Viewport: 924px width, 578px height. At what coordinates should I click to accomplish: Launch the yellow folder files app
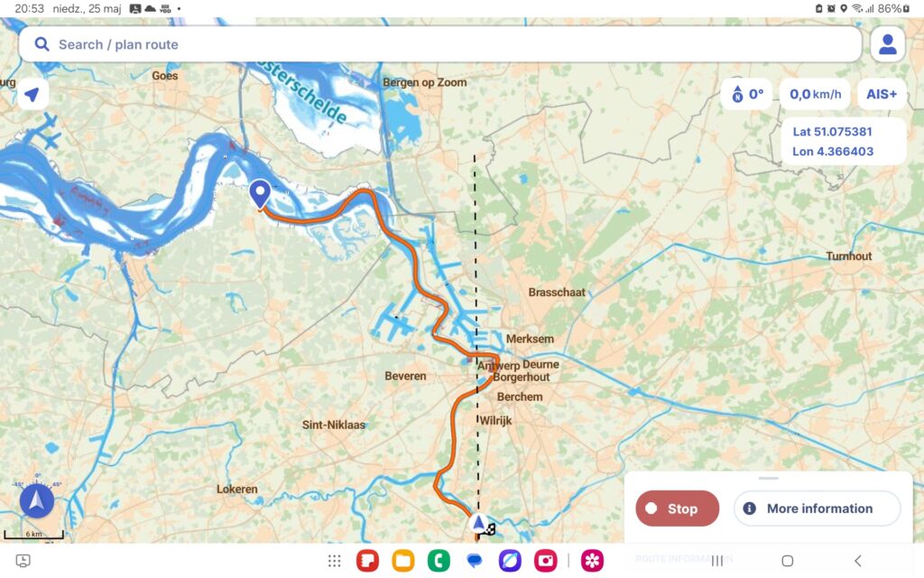[403, 561]
